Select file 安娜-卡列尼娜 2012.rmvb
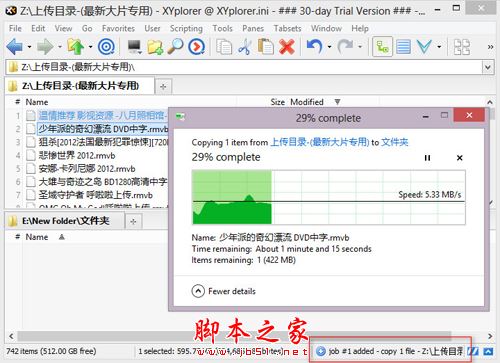 87,169
